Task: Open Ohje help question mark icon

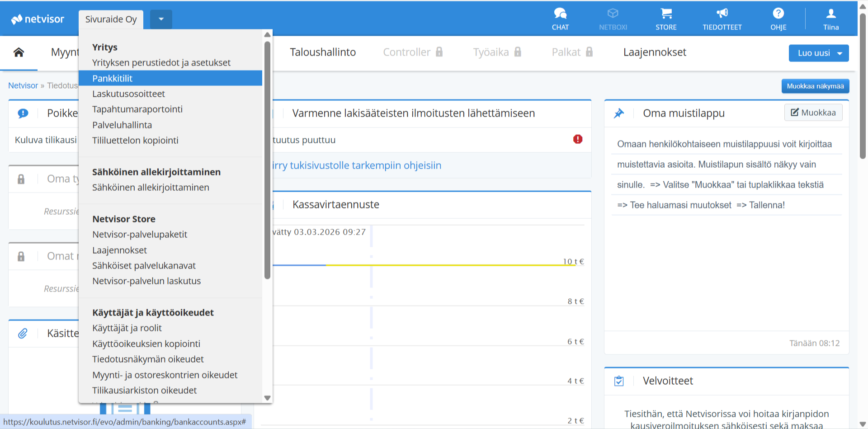Action: point(778,14)
